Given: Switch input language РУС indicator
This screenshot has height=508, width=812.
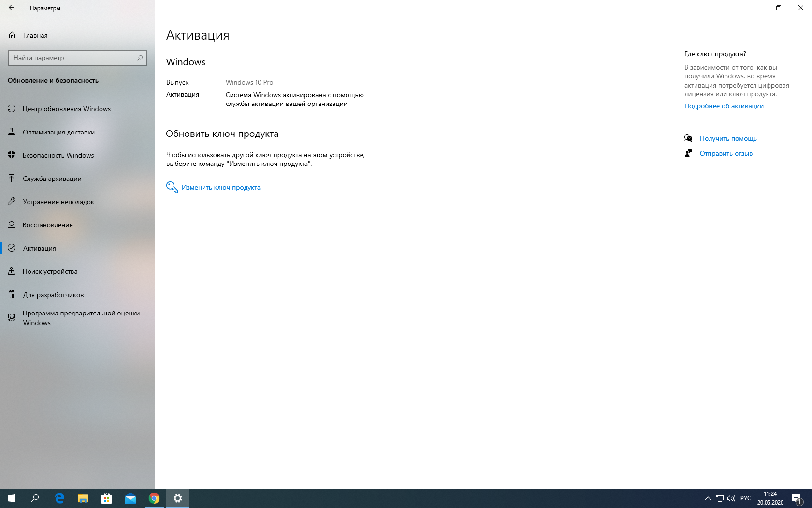Looking at the screenshot, I should click(746, 498).
